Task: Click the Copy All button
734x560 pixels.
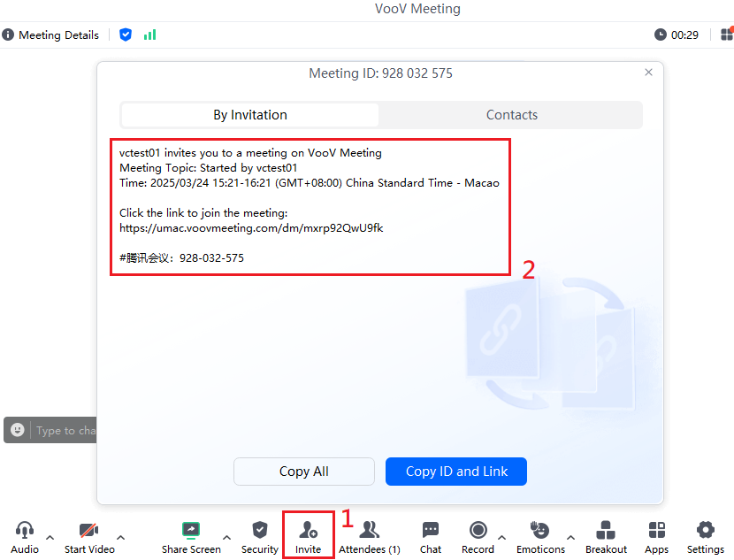Action: (304, 472)
